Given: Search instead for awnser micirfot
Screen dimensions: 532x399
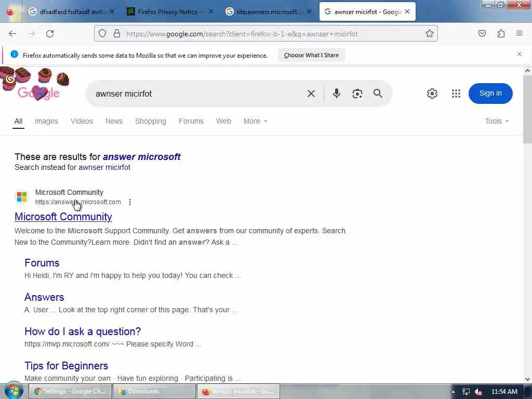Looking at the screenshot, I should 104,167.
